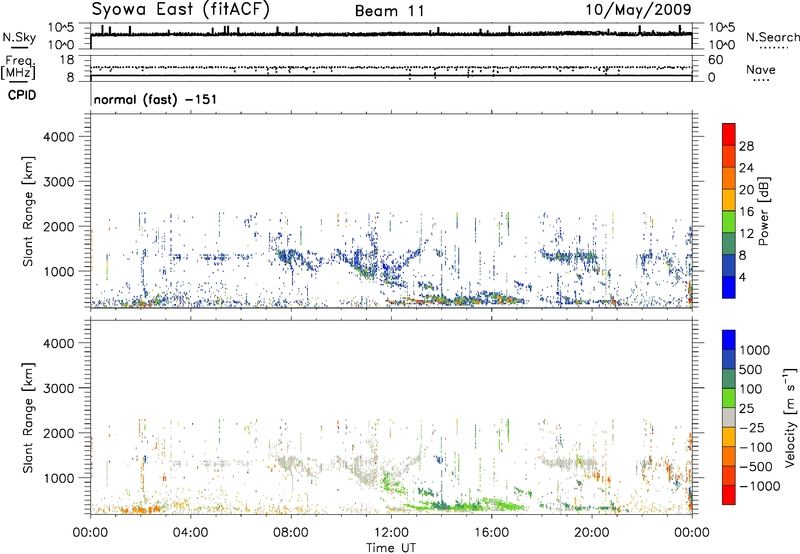Screen dimensions: 800x554
Task: Click the yellow swatch on Power colorbar
Action: (x=729, y=199)
